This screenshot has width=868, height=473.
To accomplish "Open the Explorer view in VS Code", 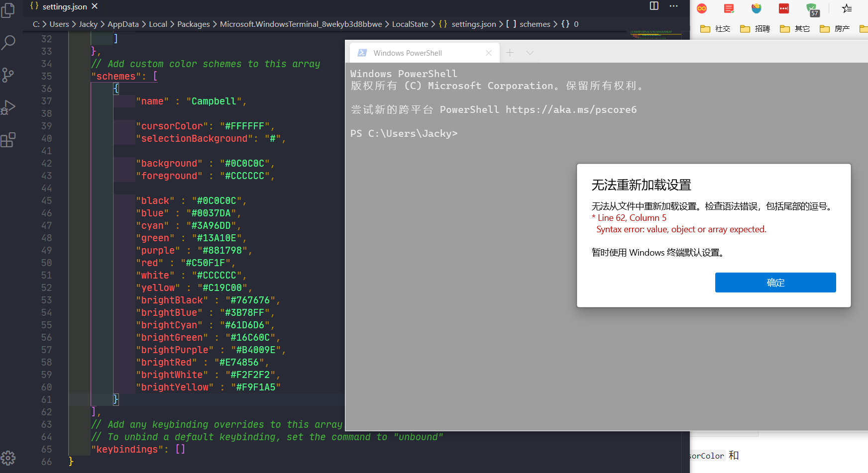I will point(8,10).
